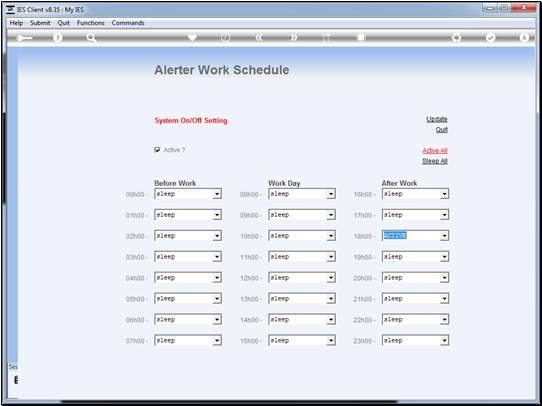
Task: Click the Update link
Action: 437,119
